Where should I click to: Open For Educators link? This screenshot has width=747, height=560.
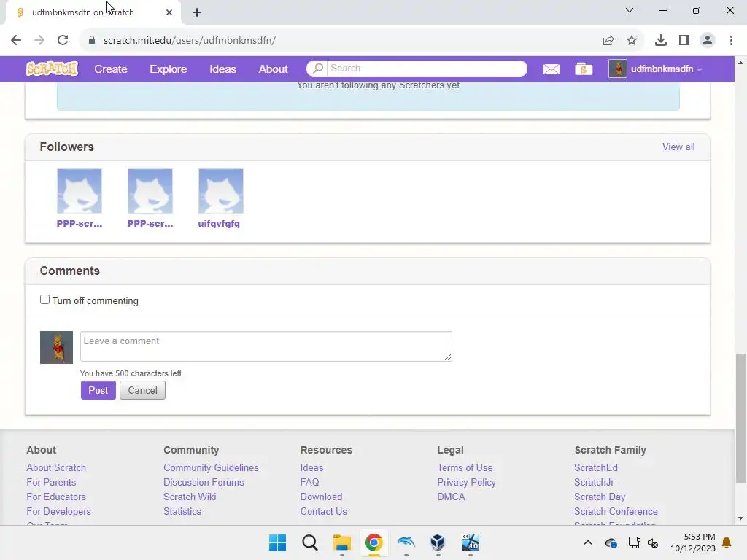click(56, 497)
